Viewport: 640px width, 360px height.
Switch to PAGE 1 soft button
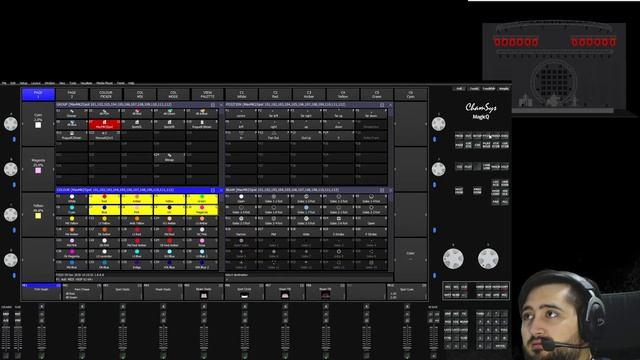point(38,95)
